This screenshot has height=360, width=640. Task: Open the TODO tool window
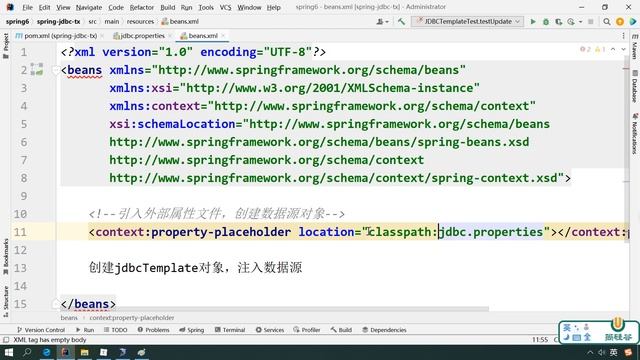116,330
